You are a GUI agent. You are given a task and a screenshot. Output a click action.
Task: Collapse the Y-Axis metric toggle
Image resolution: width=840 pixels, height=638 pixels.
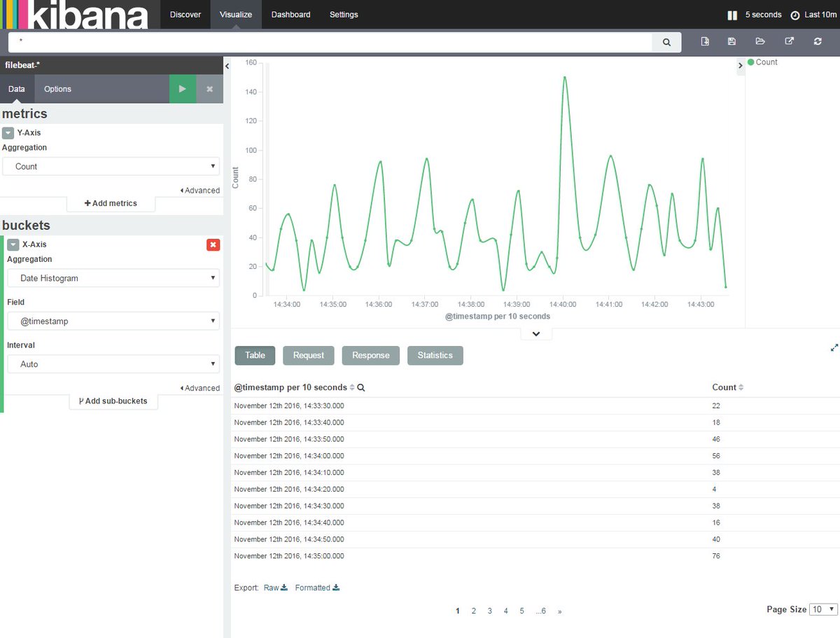click(x=8, y=132)
